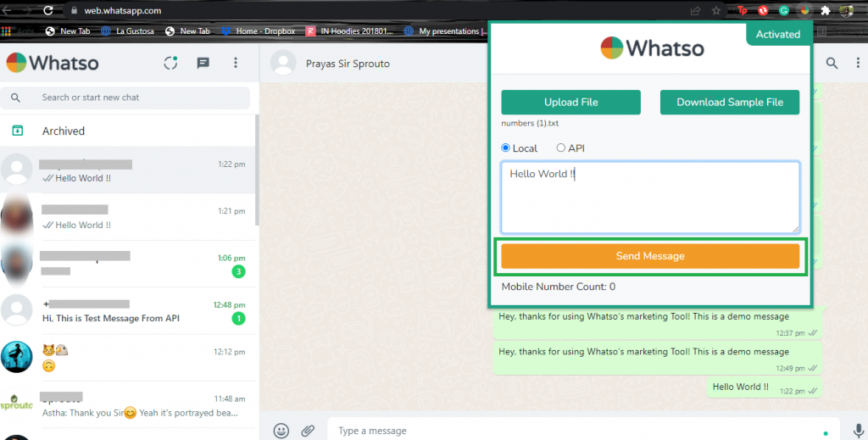
Task: Click the Prayas Sir Sprouto profile picture
Action: click(283, 63)
